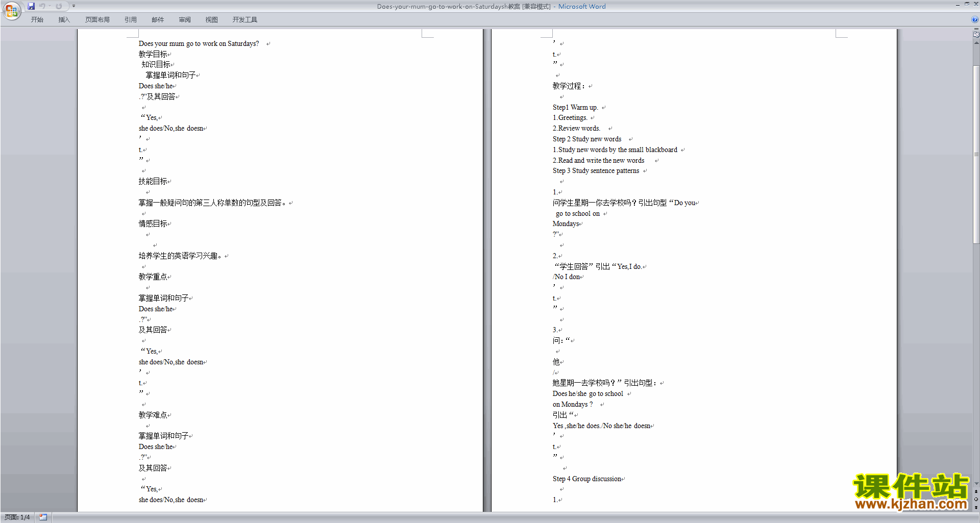Switch to the 视图 tab
The height and width of the screenshot is (523, 980).
coord(212,20)
